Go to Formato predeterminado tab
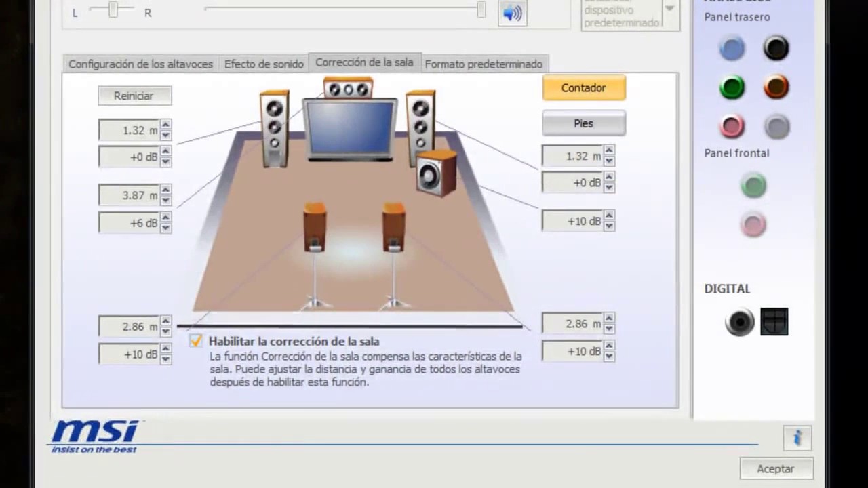Viewport: 868px width, 488px height. tap(484, 64)
